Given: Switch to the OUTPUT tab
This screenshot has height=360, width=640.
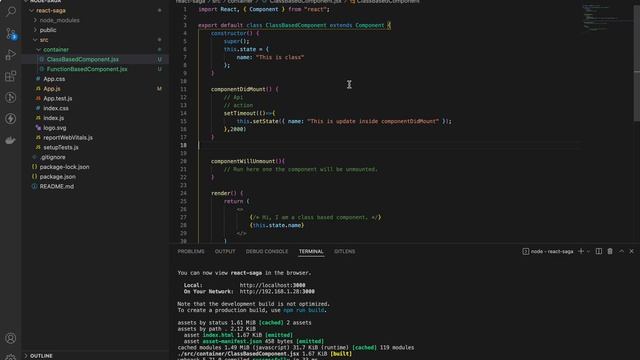Looking at the screenshot, I should pos(225,251).
